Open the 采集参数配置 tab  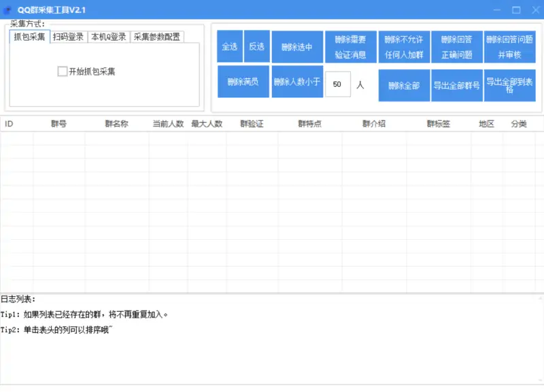click(159, 37)
